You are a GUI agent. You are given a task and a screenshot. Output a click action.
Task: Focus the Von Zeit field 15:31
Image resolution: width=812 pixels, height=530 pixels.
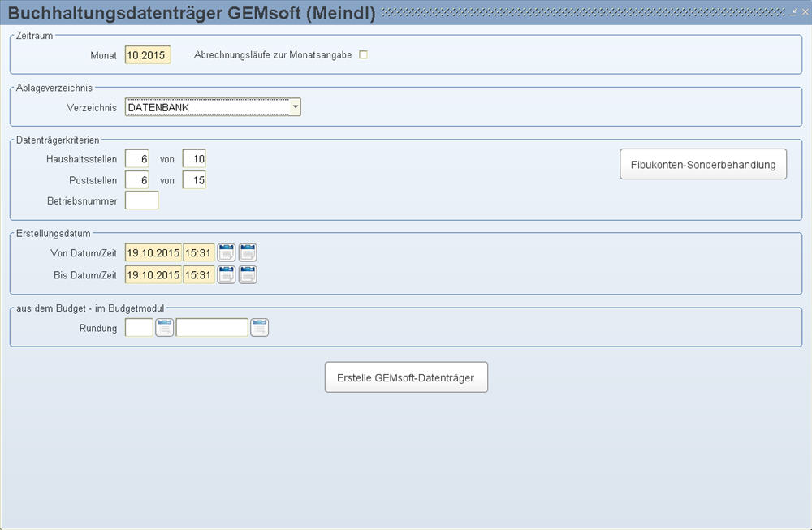[x=199, y=253]
